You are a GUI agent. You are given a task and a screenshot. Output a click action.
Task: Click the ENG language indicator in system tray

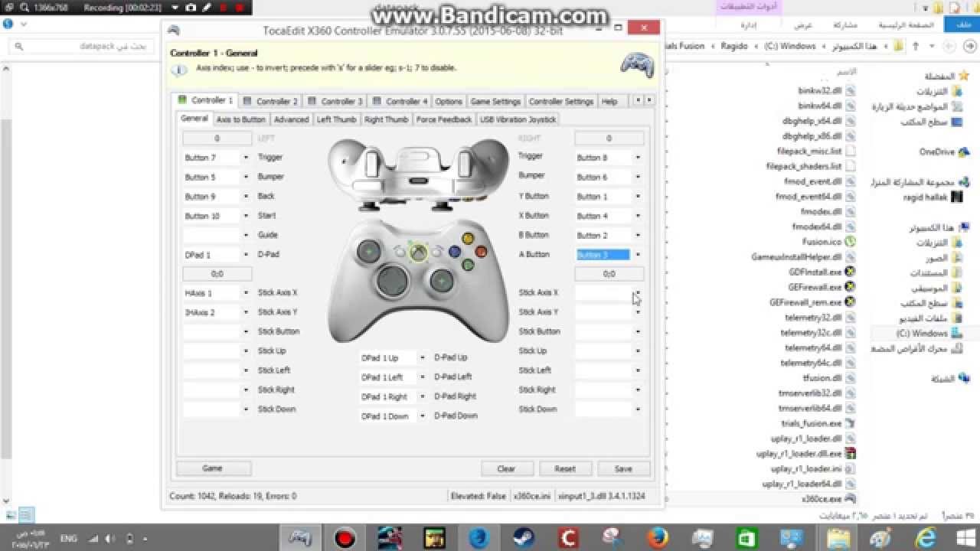click(x=69, y=539)
